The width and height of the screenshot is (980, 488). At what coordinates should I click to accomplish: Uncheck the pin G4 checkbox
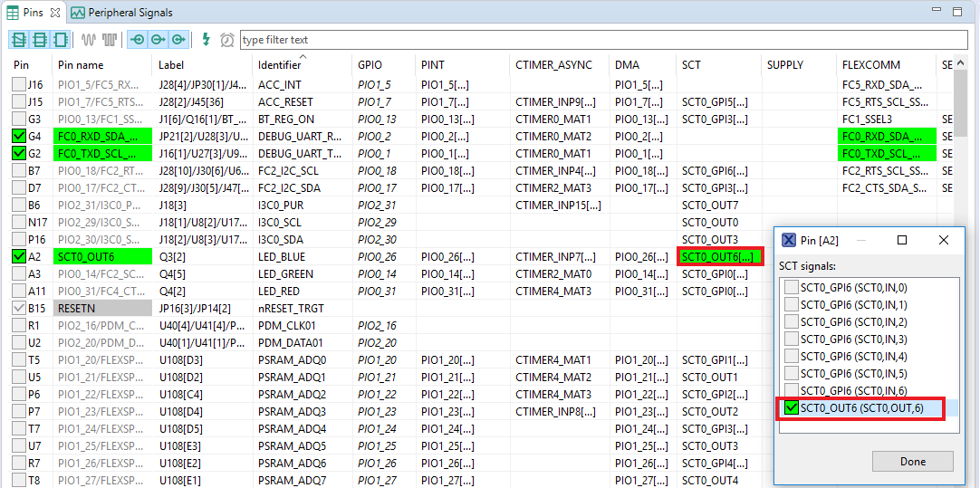(x=19, y=137)
